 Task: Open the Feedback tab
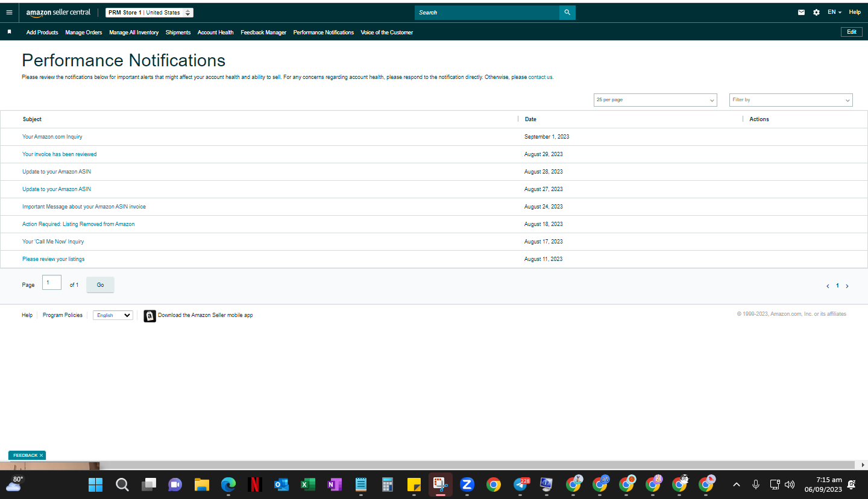tap(25, 456)
